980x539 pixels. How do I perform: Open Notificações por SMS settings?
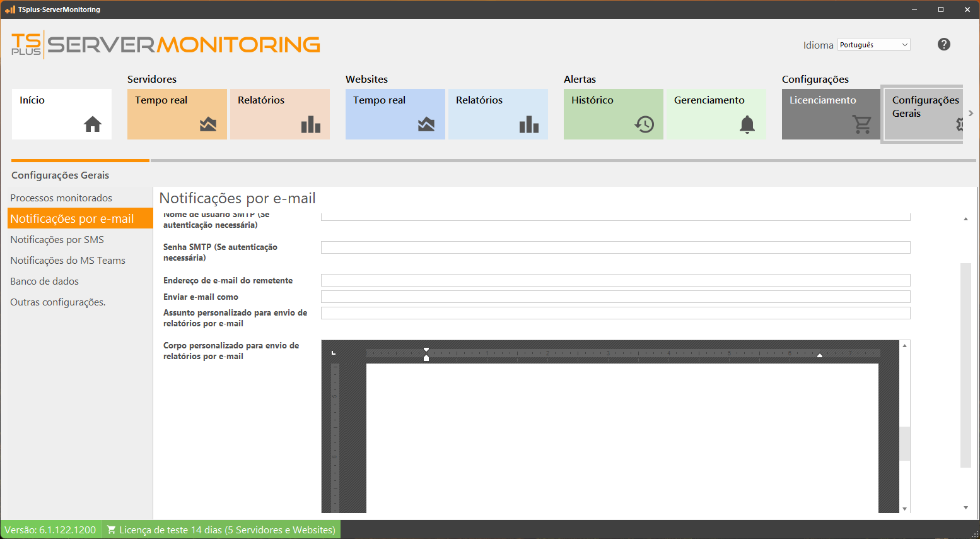click(x=57, y=240)
